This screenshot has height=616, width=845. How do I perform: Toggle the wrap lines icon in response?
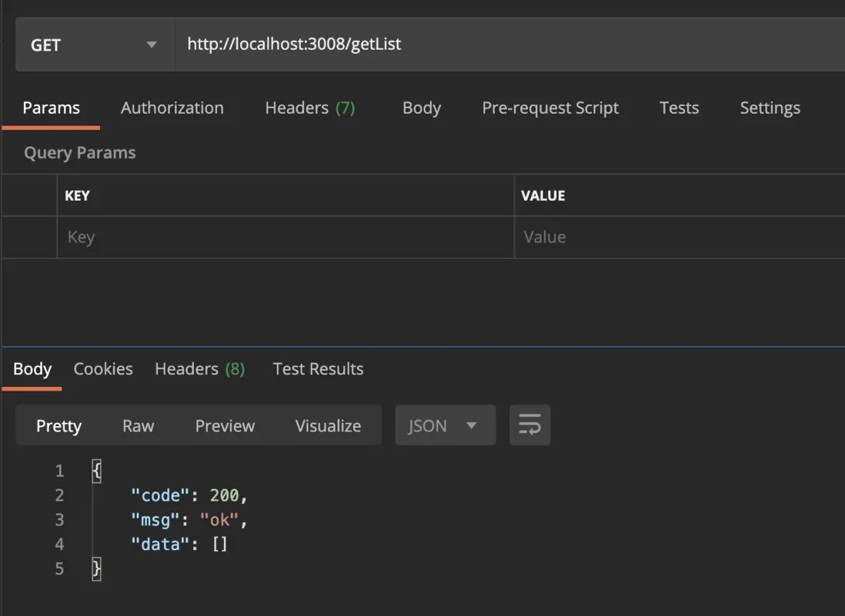[x=529, y=425]
